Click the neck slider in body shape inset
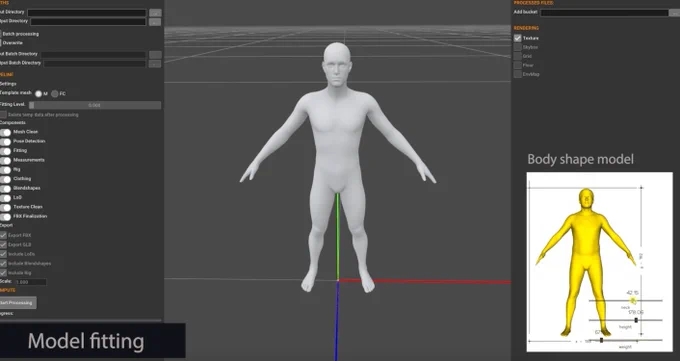The image size is (680, 361). 625,300
